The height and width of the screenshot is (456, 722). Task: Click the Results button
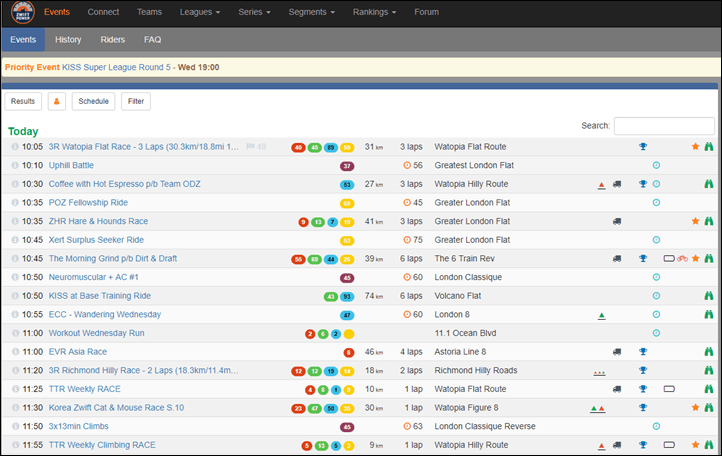(x=23, y=101)
